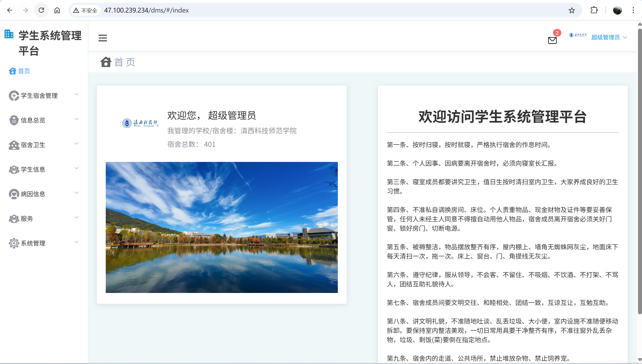The image size is (642, 364).
Task: Expand the 学生信息 menu chevron
Action: (77, 168)
